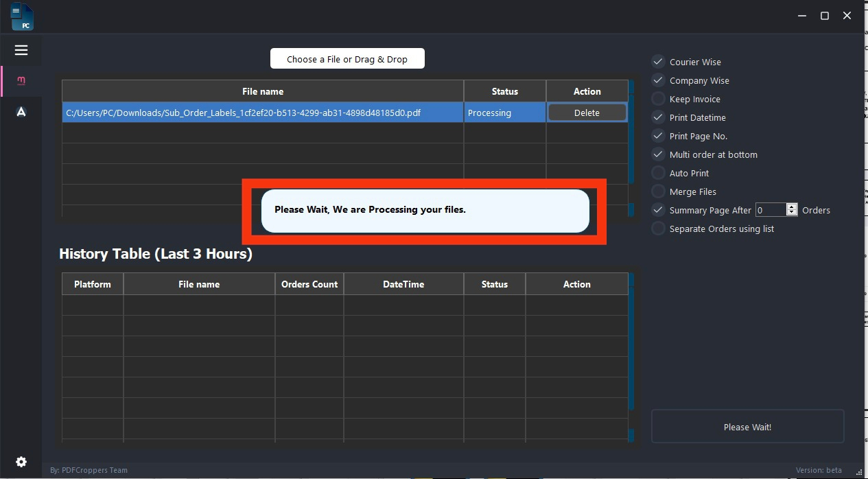Click inside the Summary Page orders number field

pos(770,210)
